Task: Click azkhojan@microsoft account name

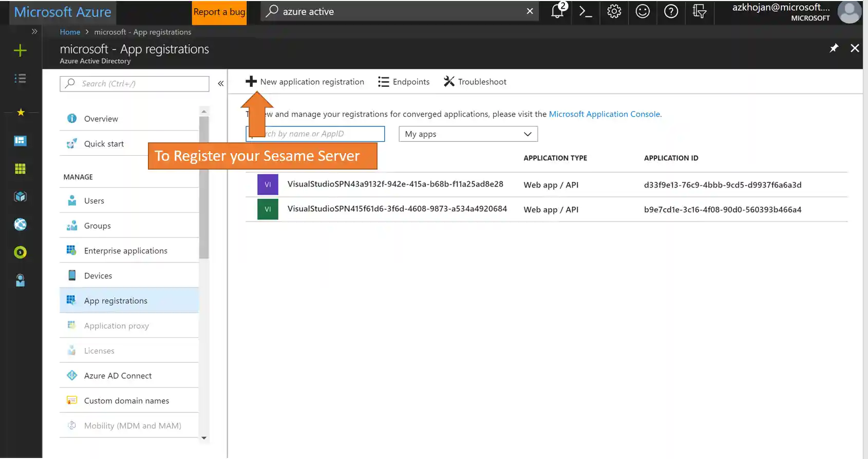Action: coord(781,7)
